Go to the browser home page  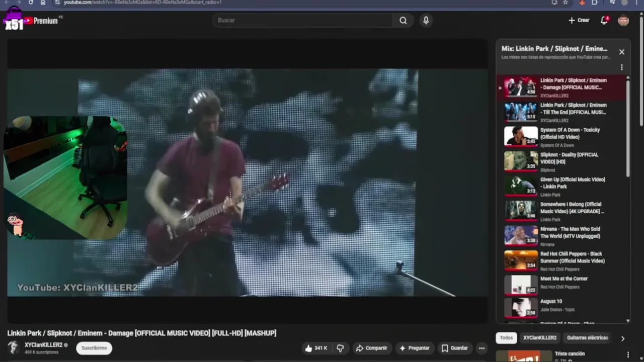(x=43, y=3)
